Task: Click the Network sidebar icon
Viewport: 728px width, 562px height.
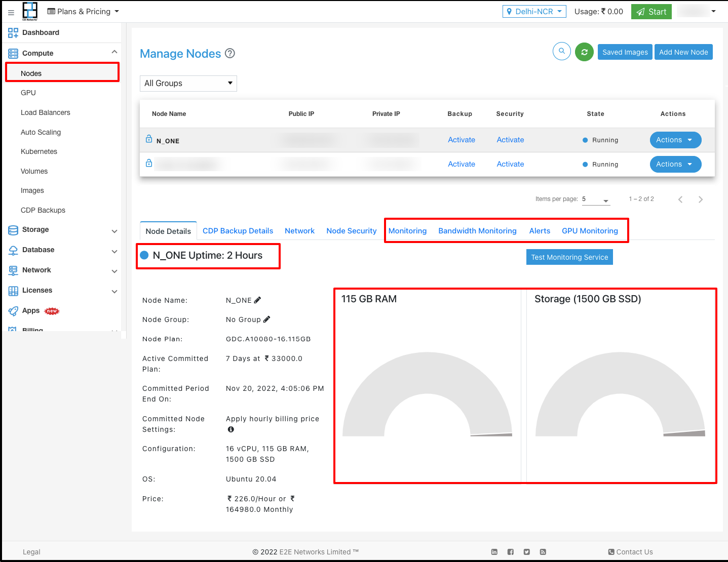Action: tap(13, 270)
